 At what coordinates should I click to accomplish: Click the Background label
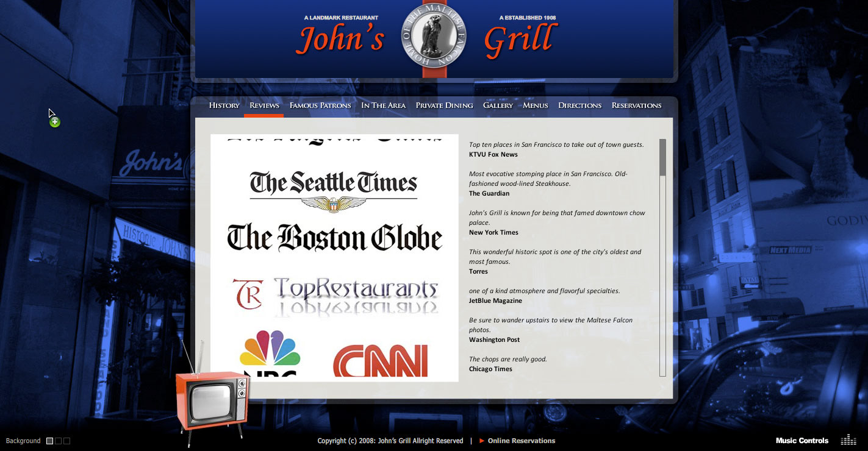[x=23, y=441]
